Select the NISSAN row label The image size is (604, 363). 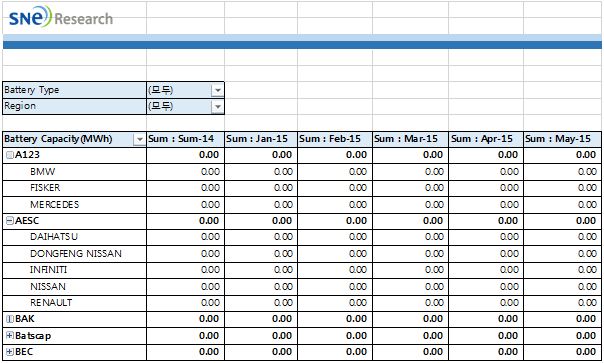[48, 286]
